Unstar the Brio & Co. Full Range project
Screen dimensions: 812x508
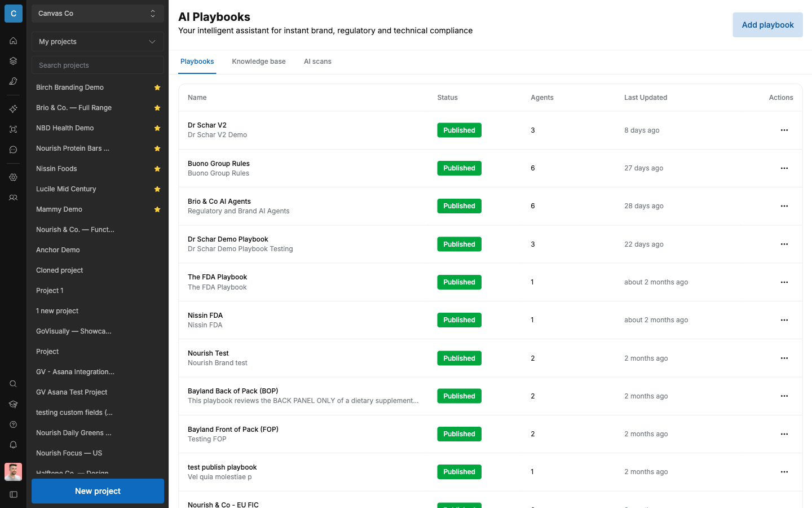point(157,108)
